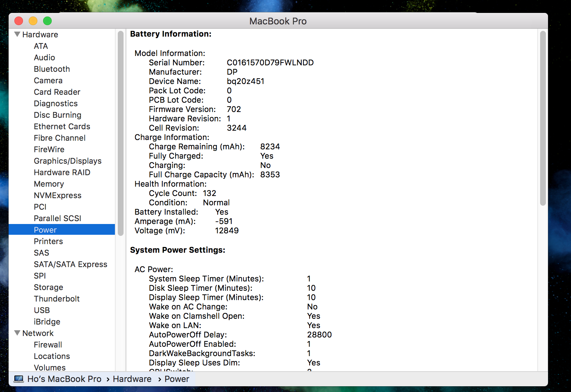Select FireWire in the sidebar
Screen dimensions: 571x392
pyautogui.click(x=49, y=149)
